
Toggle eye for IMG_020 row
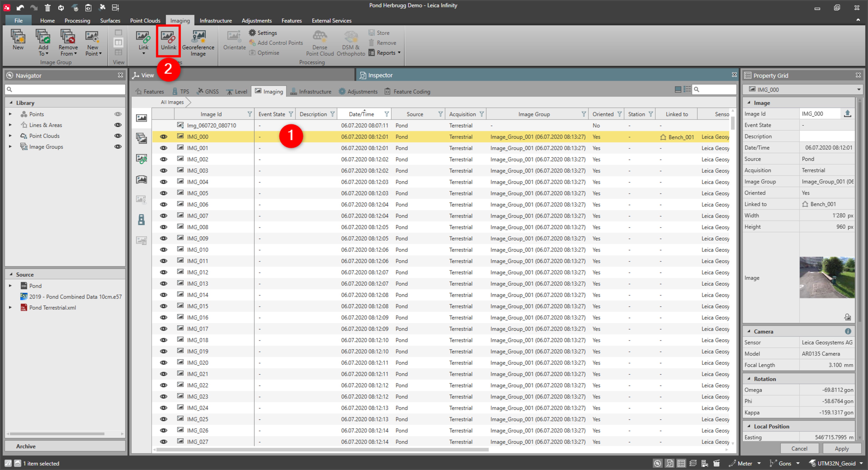point(163,363)
